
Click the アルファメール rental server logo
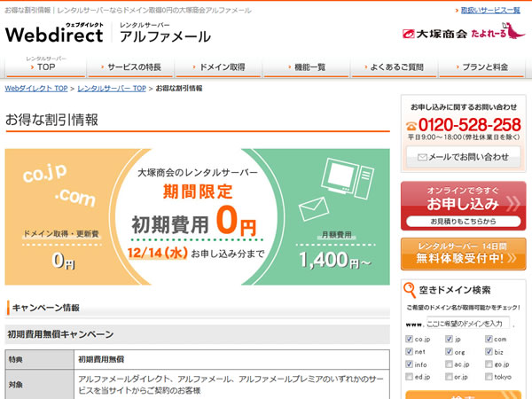pyautogui.click(x=165, y=33)
